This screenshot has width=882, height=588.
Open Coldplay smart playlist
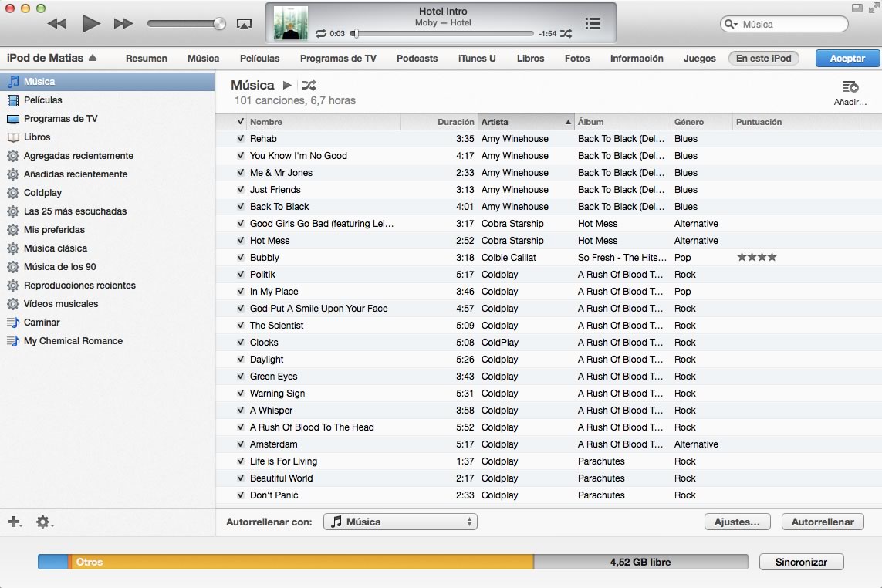(107, 193)
